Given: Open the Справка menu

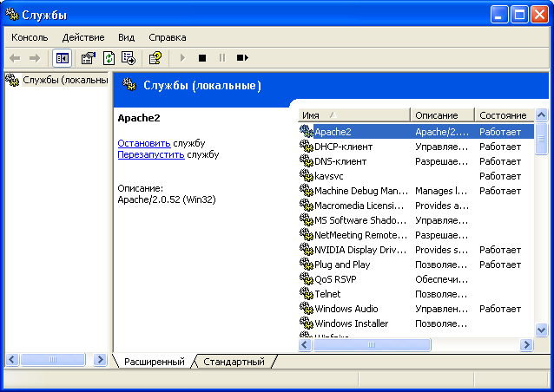Looking at the screenshot, I should (x=168, y=37).
